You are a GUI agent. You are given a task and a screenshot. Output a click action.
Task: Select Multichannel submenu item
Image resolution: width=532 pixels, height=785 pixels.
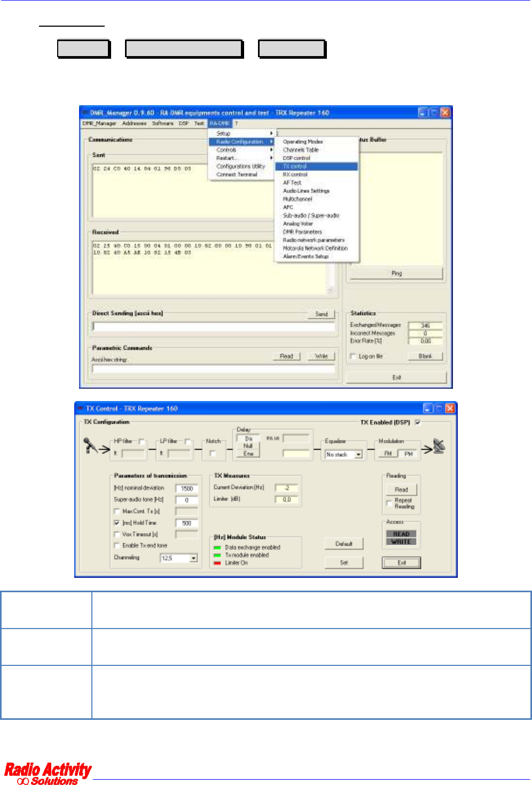pos(316,199)
